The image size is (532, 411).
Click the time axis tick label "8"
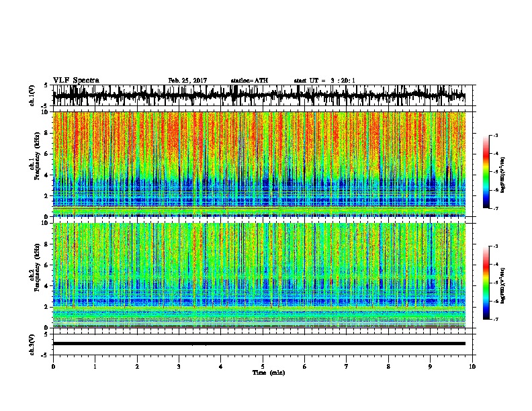[x=388, y=367]
